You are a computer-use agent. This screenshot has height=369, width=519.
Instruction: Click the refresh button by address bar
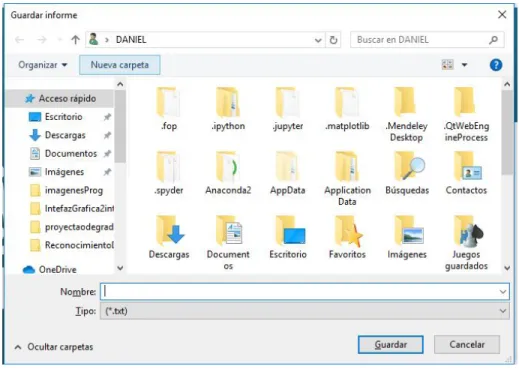(x=333, y=40)
